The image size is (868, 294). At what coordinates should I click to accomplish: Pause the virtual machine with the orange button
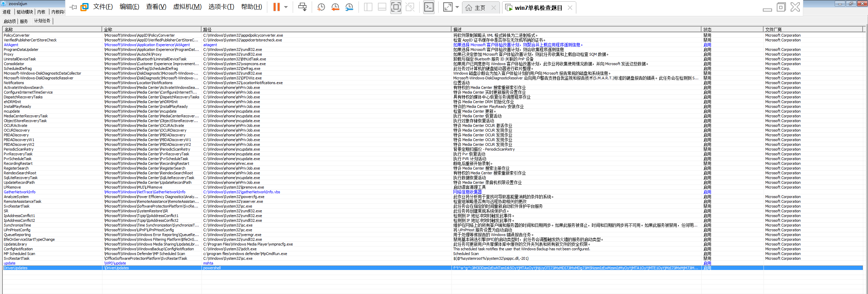(276, 7)
